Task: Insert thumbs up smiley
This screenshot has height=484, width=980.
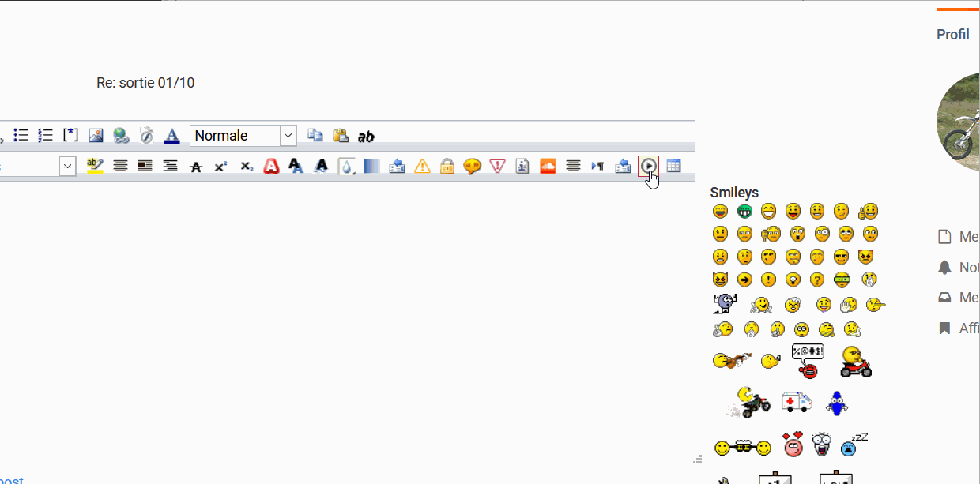Action: 868,212
